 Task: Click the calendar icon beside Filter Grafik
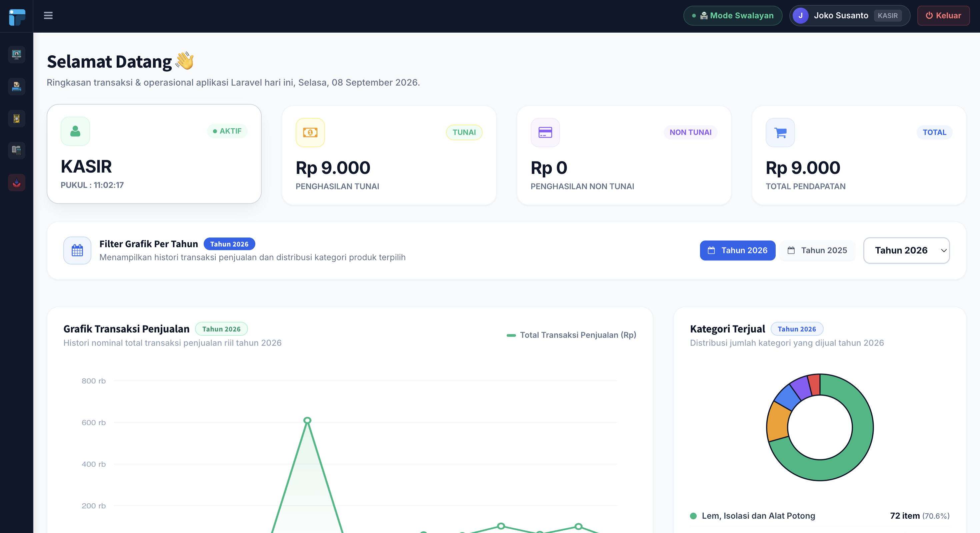tap(77, 251)
